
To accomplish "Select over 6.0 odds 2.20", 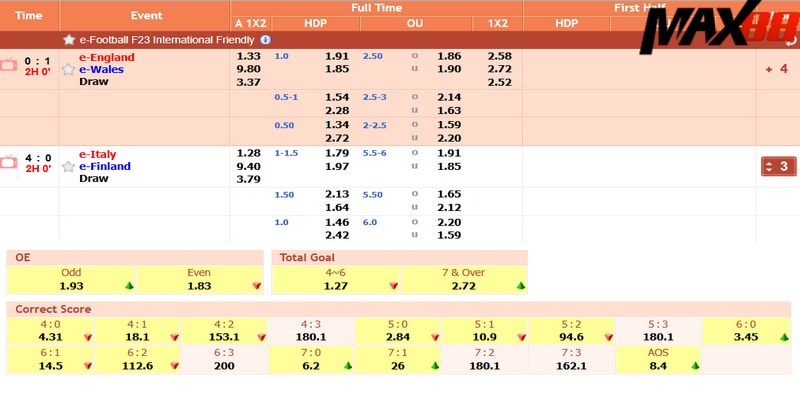I will coord(449,222).
